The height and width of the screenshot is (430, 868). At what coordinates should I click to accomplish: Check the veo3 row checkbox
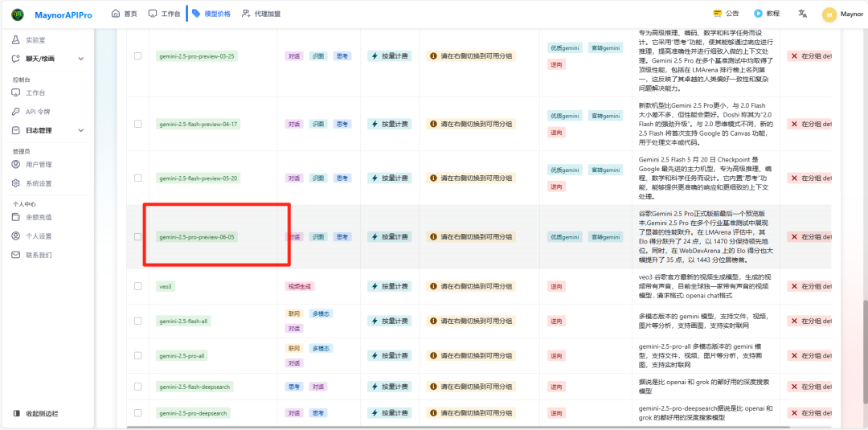(x=138, y=286)
